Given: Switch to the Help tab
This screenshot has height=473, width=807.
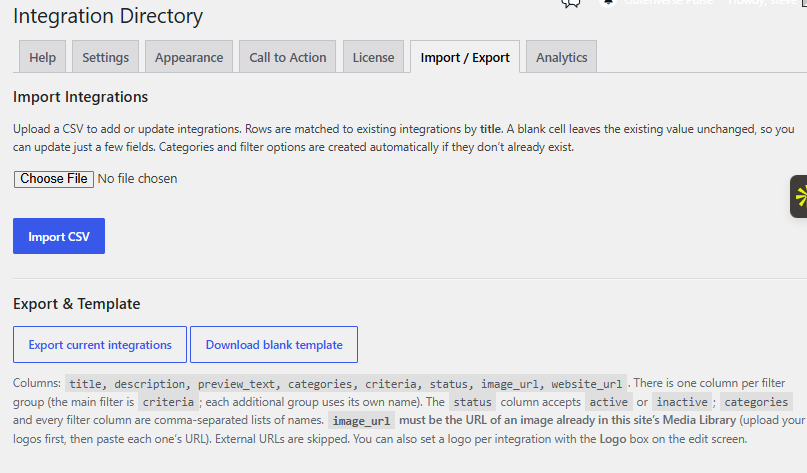Looking at the screenshot, I should [42, 57].
